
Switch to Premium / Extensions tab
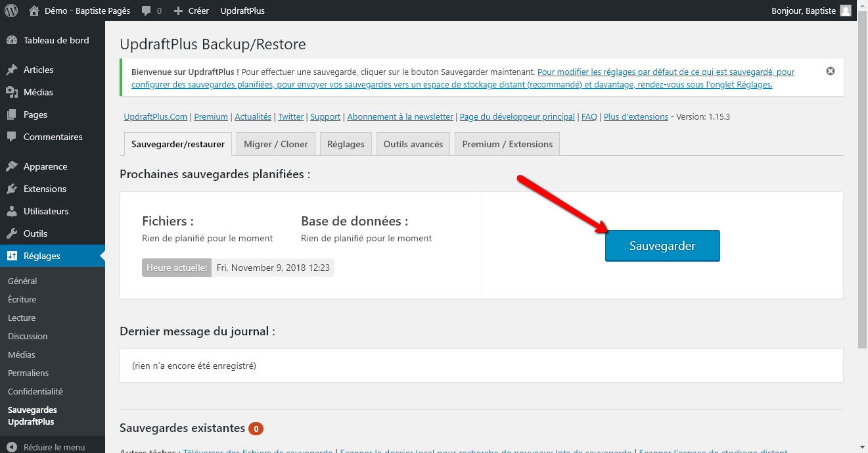coord(507,144)
